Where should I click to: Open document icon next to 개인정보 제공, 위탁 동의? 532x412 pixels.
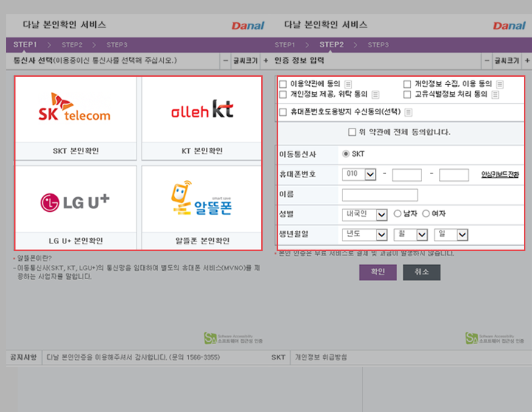click(376, 95)
